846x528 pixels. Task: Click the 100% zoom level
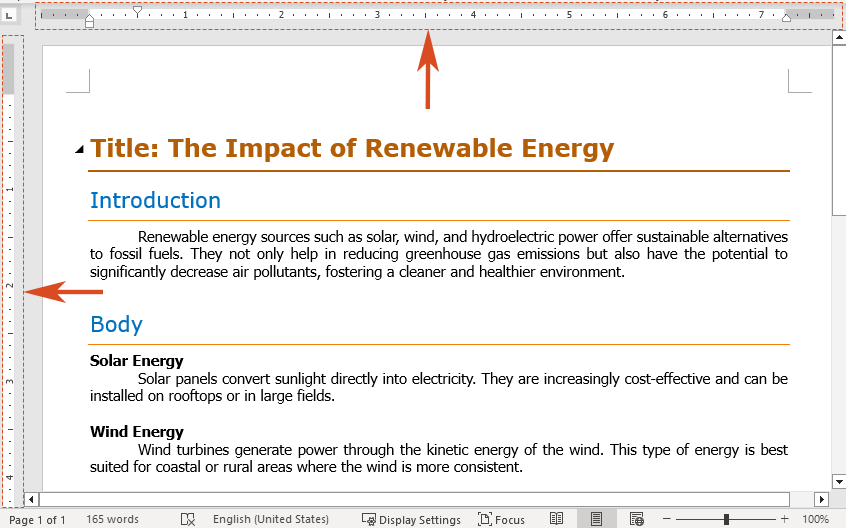(815, 519)
